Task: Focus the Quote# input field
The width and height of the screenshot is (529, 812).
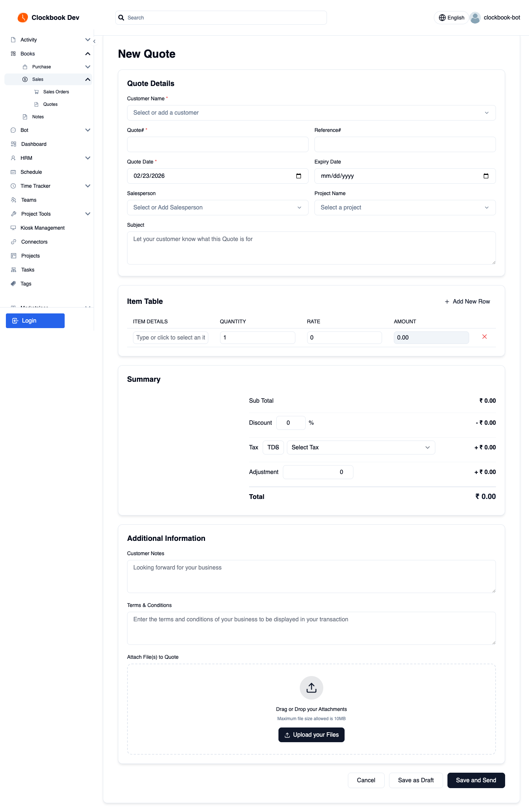Action: click(218, 144)
